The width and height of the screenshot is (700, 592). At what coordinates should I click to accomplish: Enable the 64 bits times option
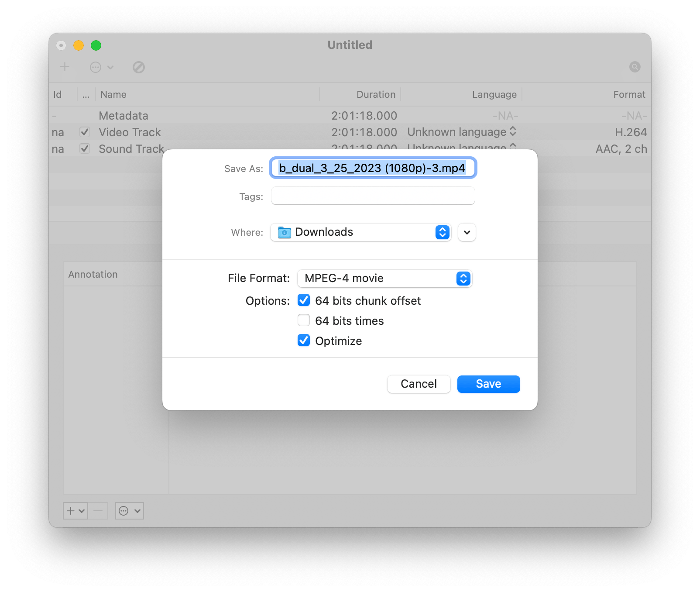coord(304,320)
